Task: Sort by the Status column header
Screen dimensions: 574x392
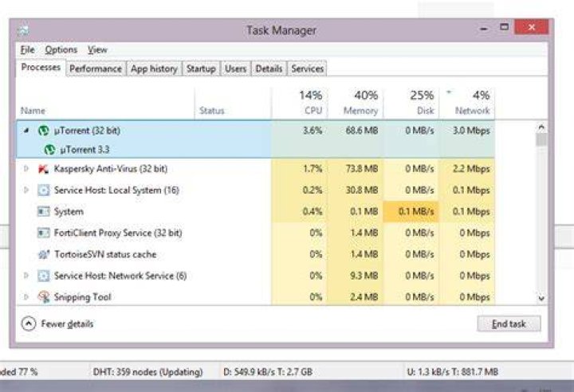Action: pos(233,104)
